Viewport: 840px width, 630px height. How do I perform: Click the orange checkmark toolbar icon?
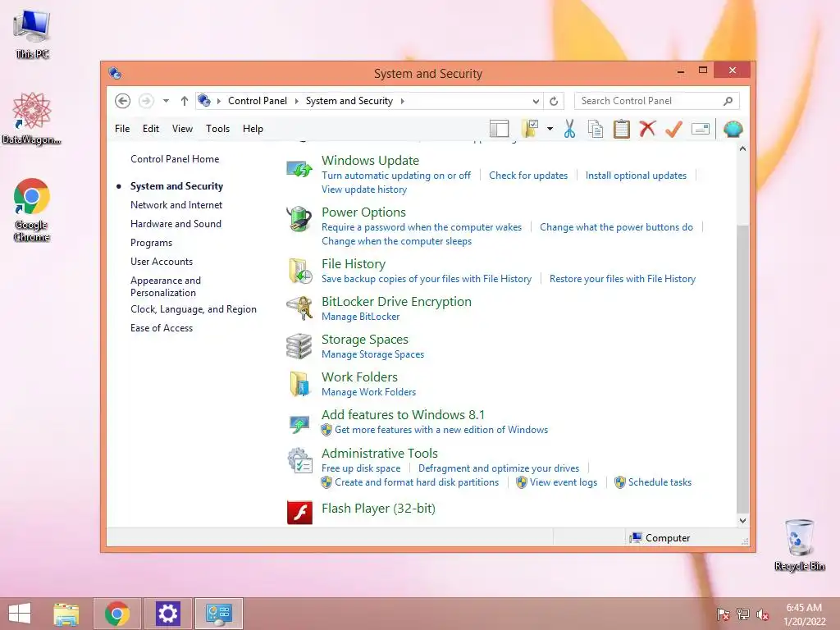pyautogui.click(x=673, y=129)
